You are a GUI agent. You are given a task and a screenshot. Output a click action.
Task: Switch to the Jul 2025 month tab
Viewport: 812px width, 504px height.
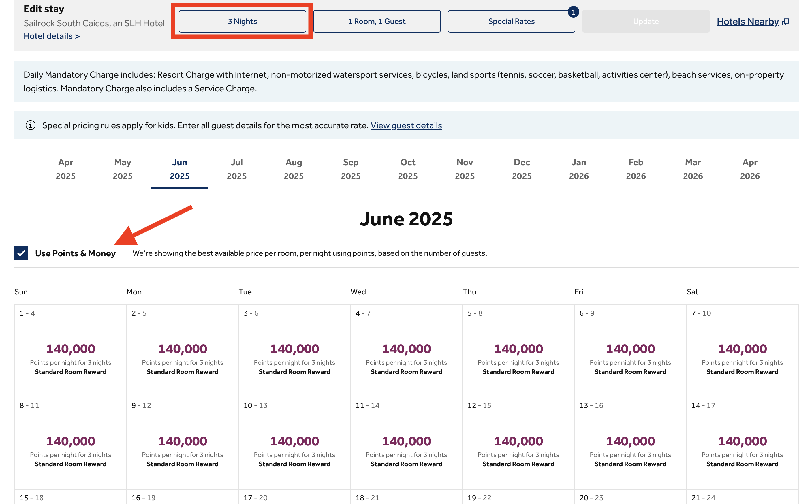pos(237,169)
